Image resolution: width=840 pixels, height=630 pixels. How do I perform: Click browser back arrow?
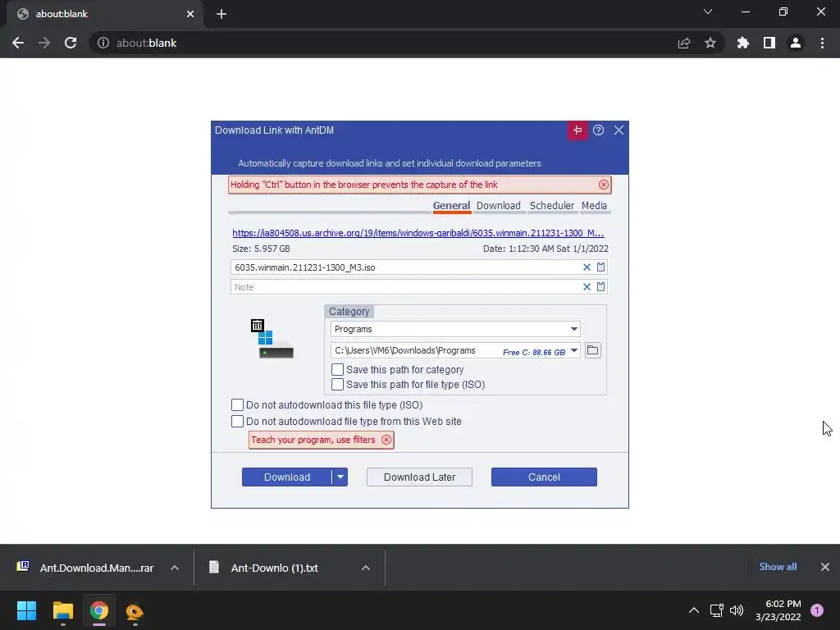tap(18, 43)
